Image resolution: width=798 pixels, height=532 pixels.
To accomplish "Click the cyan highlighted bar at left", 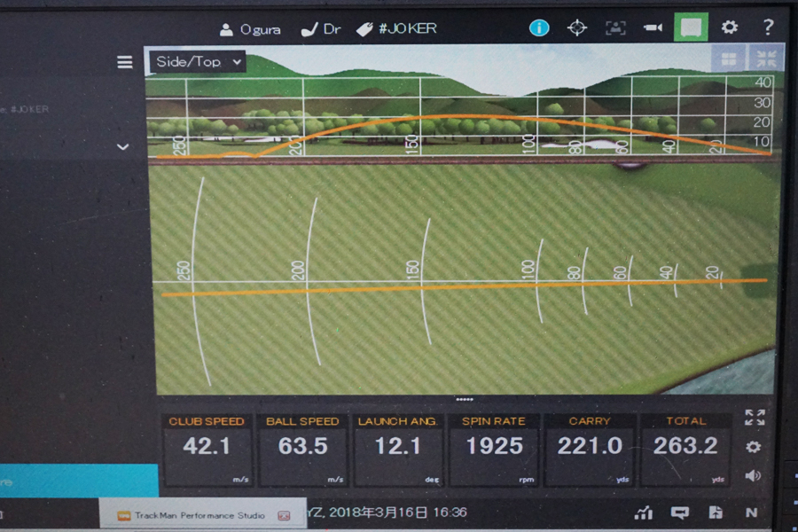I will 79,480.
